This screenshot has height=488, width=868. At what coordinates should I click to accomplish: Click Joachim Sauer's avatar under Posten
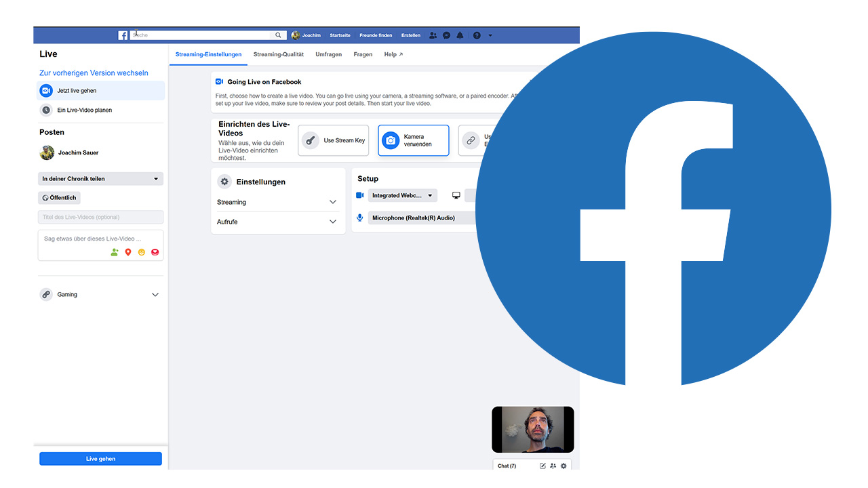47,152
